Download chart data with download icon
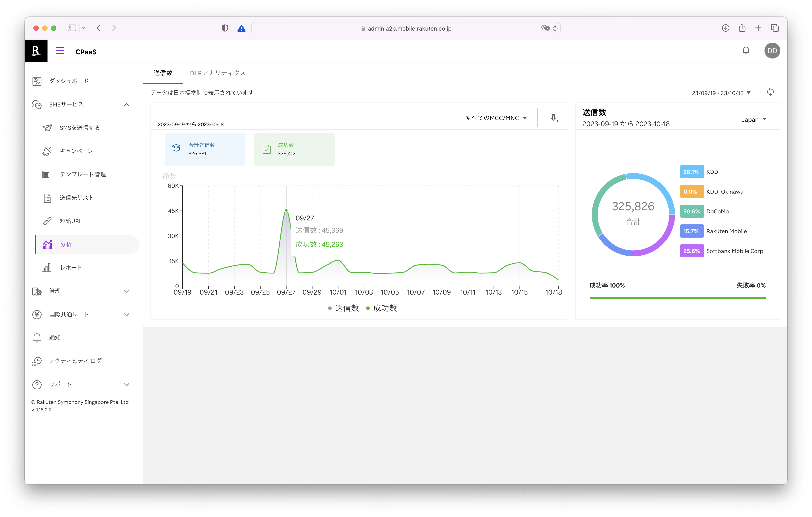This screenshot has height=517, width=812. pos(553,118)
